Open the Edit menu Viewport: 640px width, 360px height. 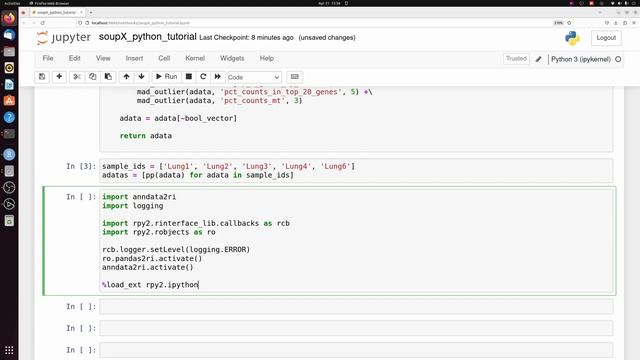tap(74, 58)
